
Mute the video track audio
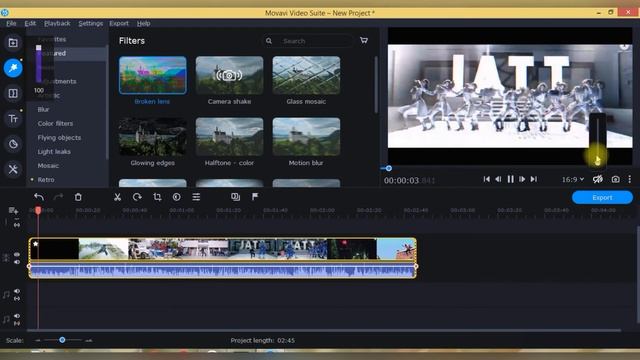coord(17,262)
